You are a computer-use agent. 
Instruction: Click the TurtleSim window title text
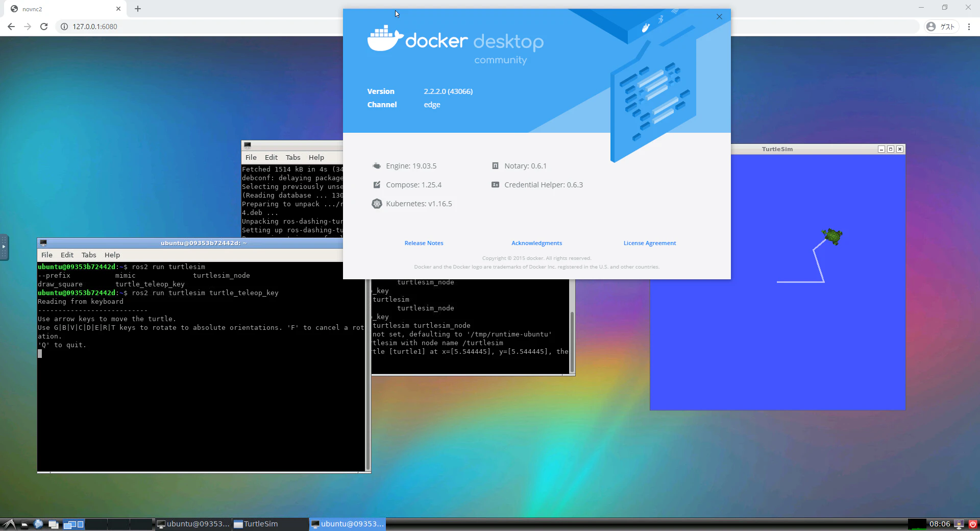[777, 149]
